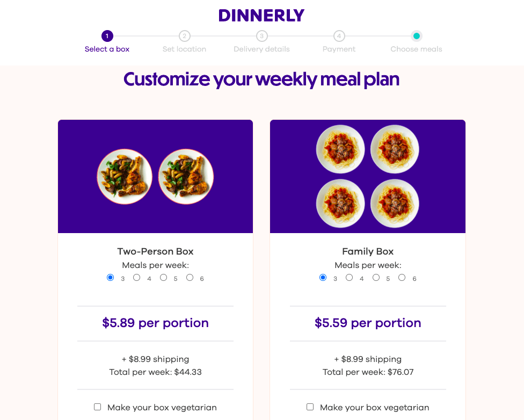Click the spaghetti plates image on Family Box
The image size is (524, 420).
click(x=367, y=176)
